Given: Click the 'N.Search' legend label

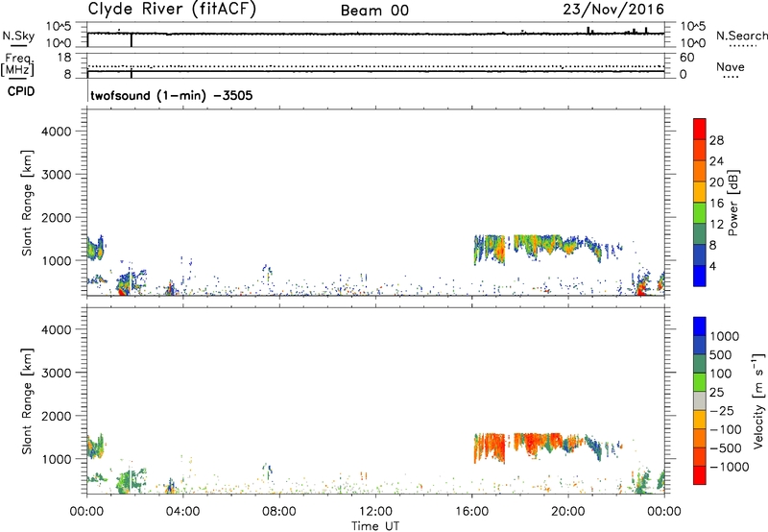Looking at the screenshot, I should [x=741, y=36].
